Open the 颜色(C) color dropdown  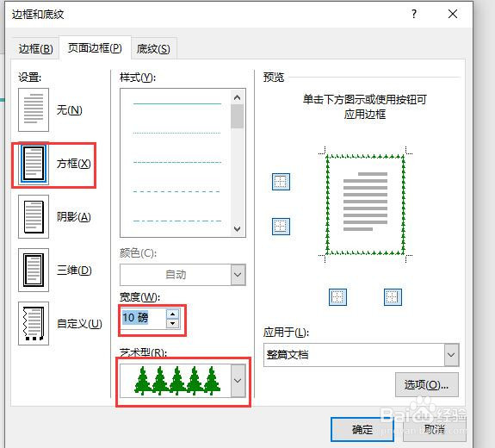tap(238, 275)
